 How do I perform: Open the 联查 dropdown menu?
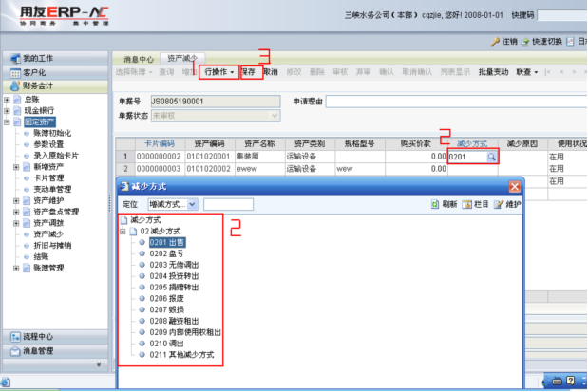[x=527, y=72]
